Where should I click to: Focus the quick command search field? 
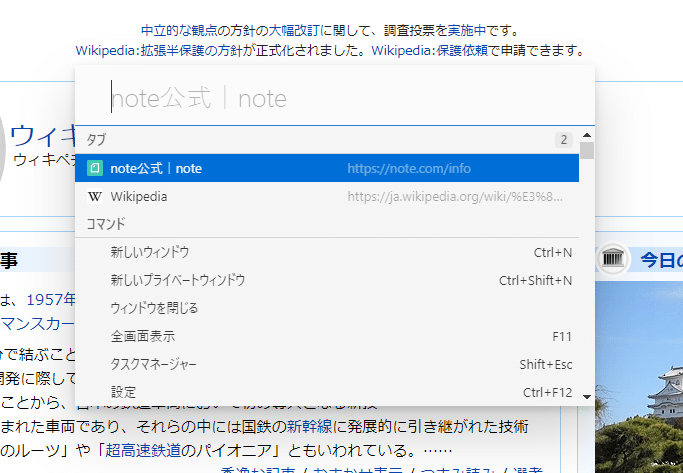(335, 98)
